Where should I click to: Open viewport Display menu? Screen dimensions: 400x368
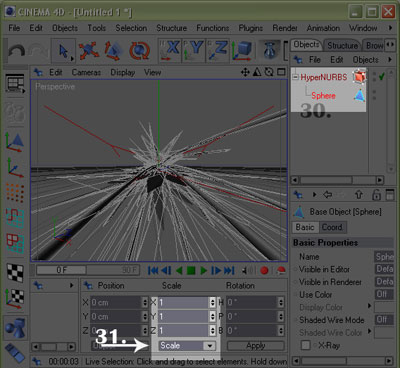pos(123,72)
